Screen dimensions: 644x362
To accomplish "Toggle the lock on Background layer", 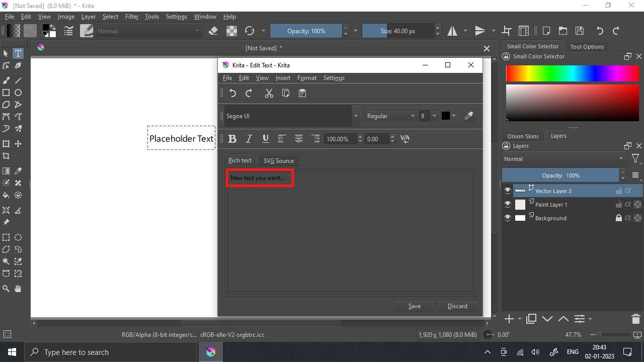I will (619, 218).
